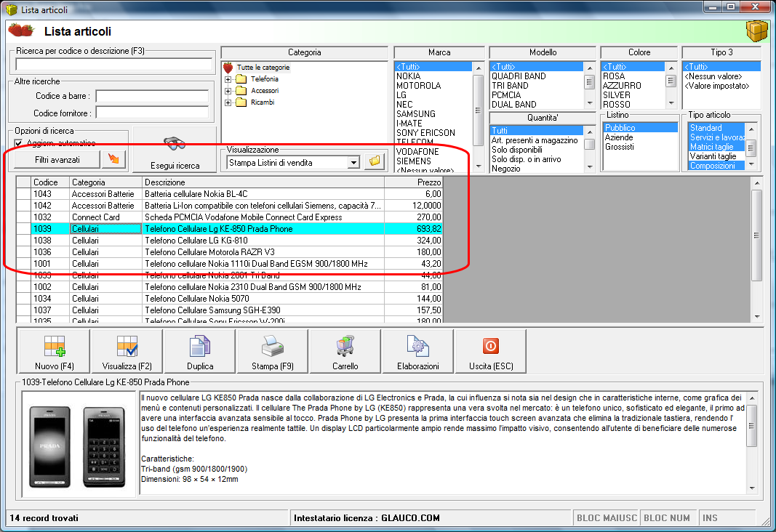Select Aziende in the Listino list

point(619,137)
